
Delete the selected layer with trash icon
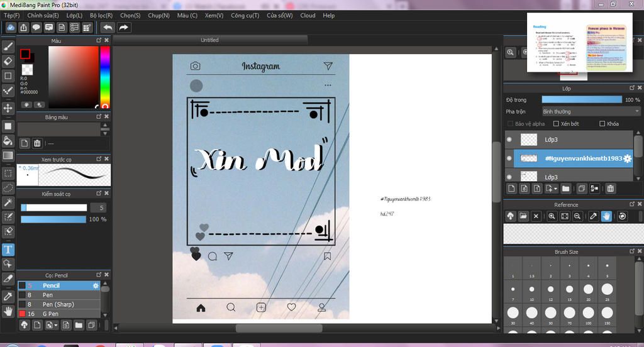(610, 189)
